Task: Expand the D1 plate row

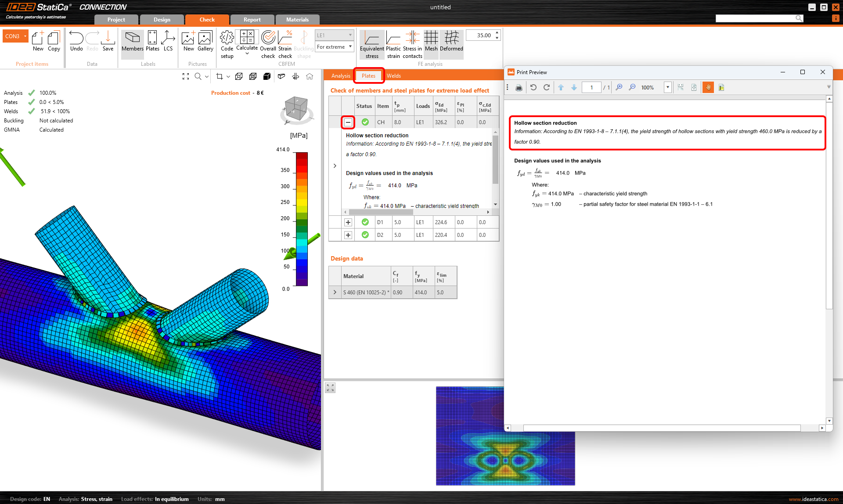Action: [348, 222]
